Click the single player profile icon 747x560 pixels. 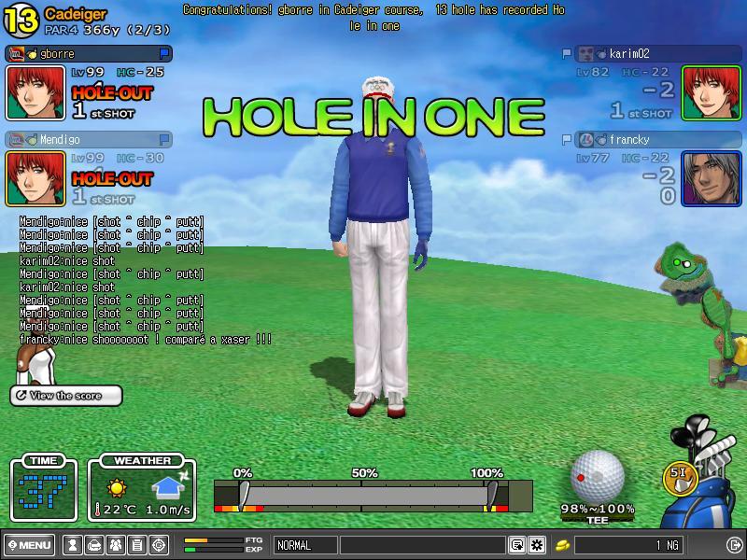[72, 545]
